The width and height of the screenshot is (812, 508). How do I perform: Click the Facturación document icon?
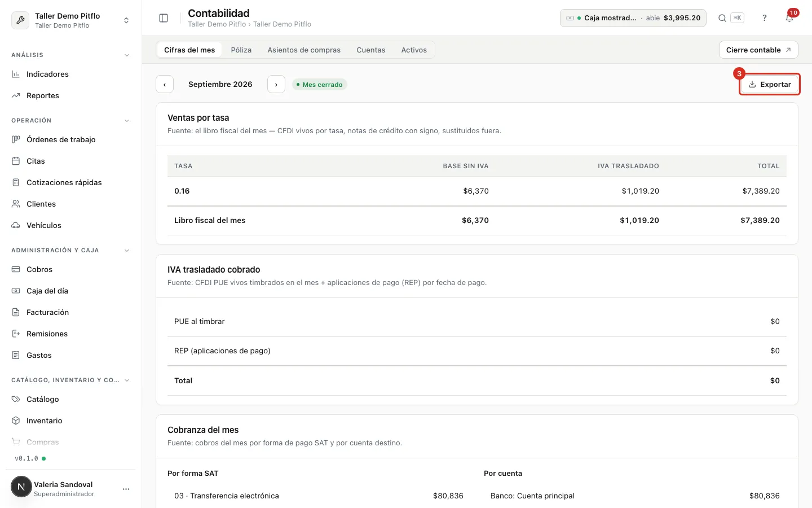(x=16, y=312)
